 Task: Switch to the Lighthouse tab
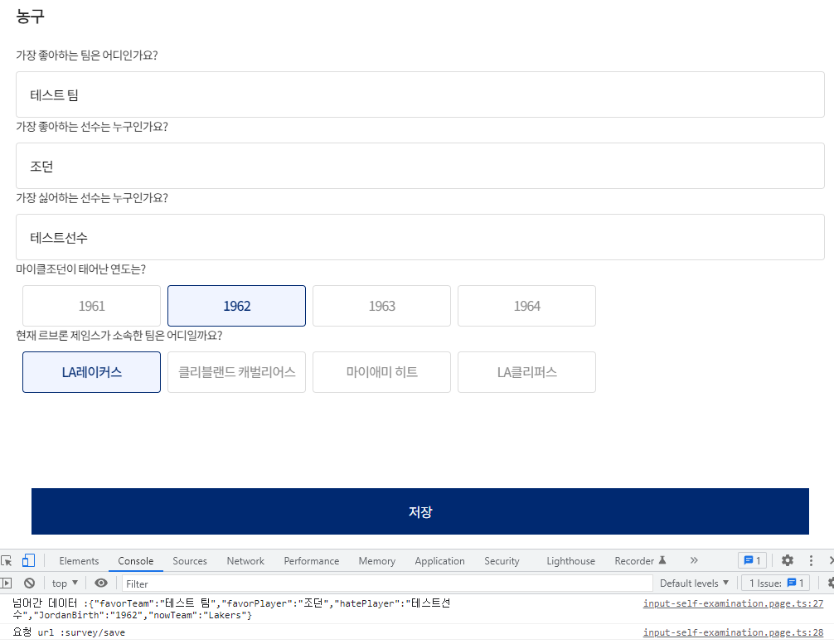pos(570,560)
